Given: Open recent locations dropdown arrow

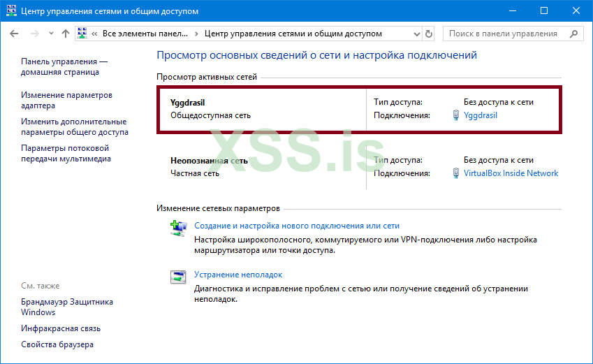Looking at the screenshot, I should (x=51, y=34).
